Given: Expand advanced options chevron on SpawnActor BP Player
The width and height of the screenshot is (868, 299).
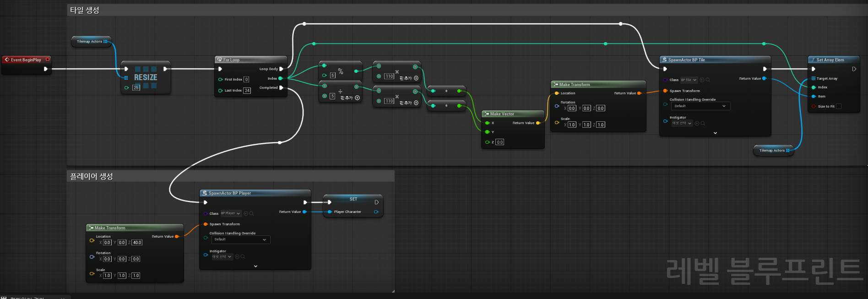Looking at the screenshot, I should 255,266.
